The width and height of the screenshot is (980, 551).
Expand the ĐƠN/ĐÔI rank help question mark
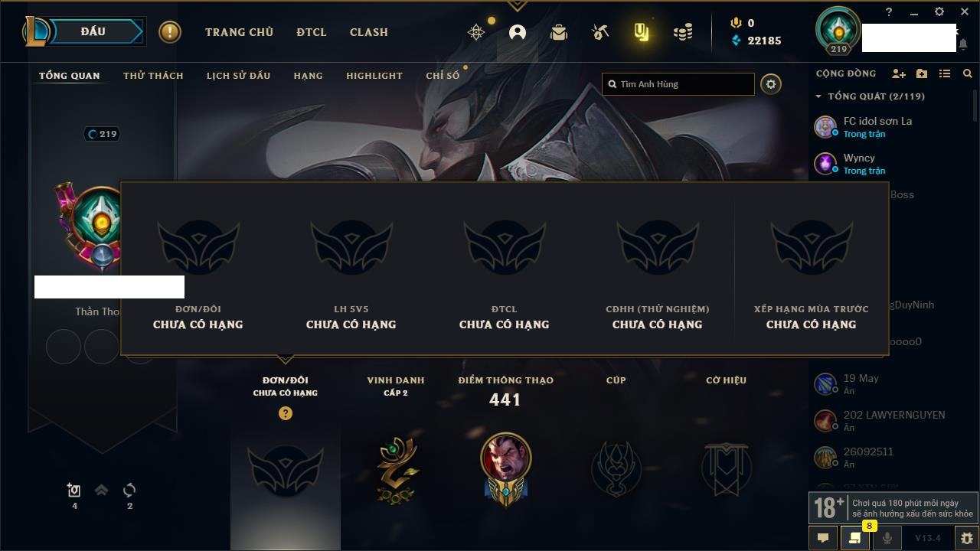tap(286, 413)
